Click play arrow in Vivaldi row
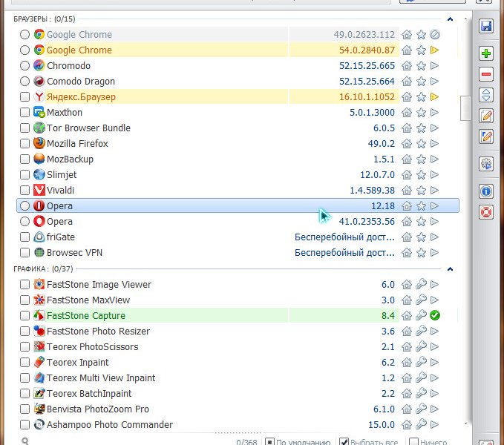Viewport: 504px width, 445px height. 434,191
